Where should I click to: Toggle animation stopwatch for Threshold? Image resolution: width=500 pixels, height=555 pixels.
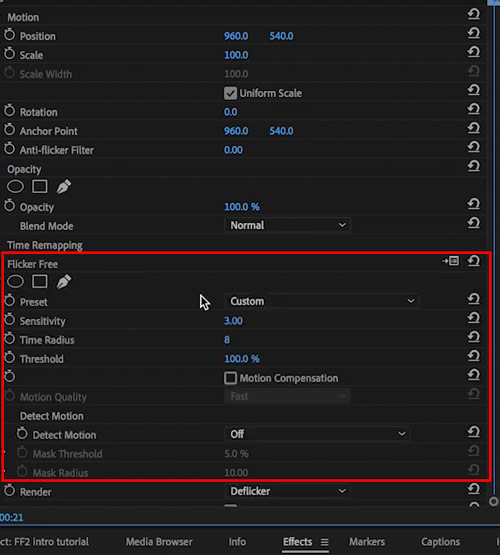click(10, 358)
